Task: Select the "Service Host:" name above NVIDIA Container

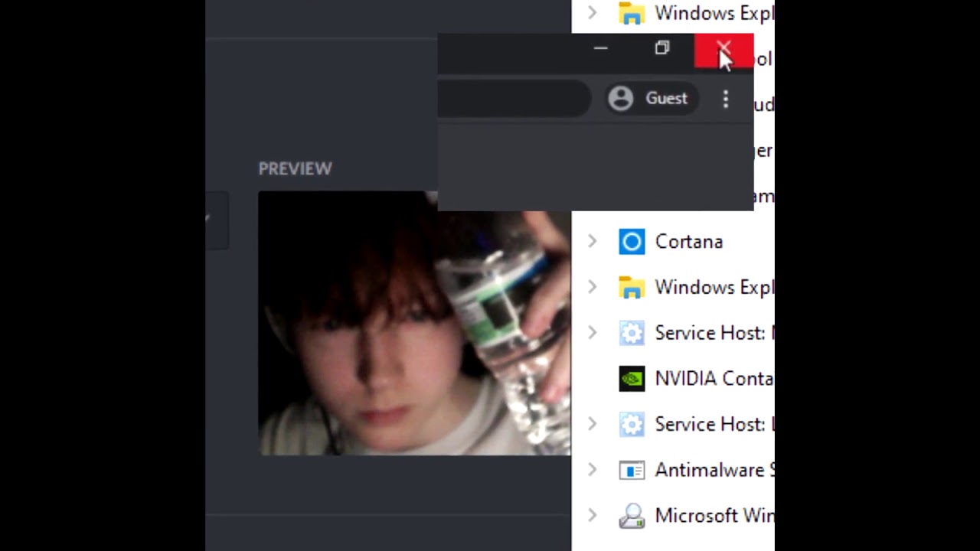Action: click(x=710, y=333)
